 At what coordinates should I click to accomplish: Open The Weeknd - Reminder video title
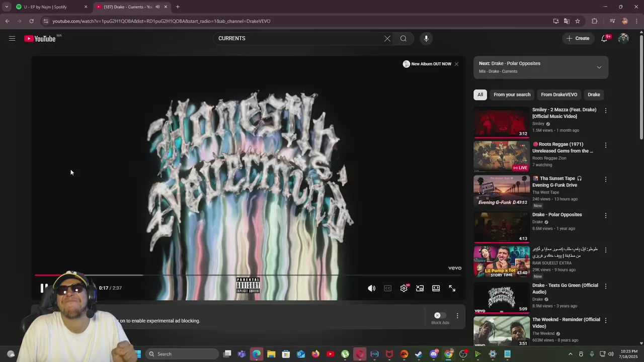566,323
